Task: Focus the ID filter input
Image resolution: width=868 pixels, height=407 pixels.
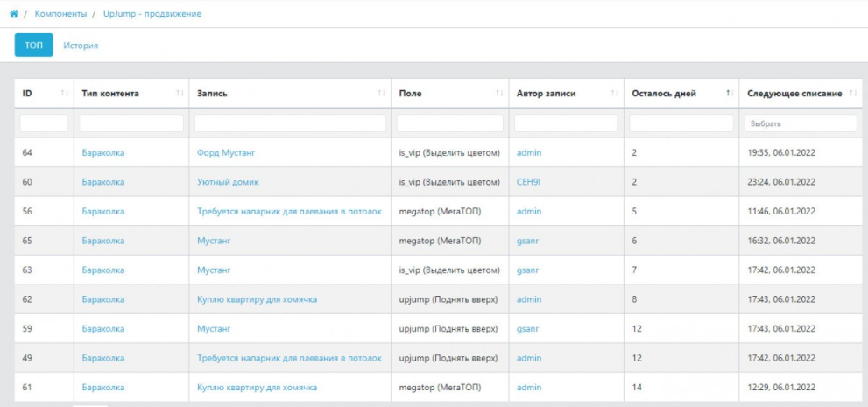Action: (x=45, y=123)
